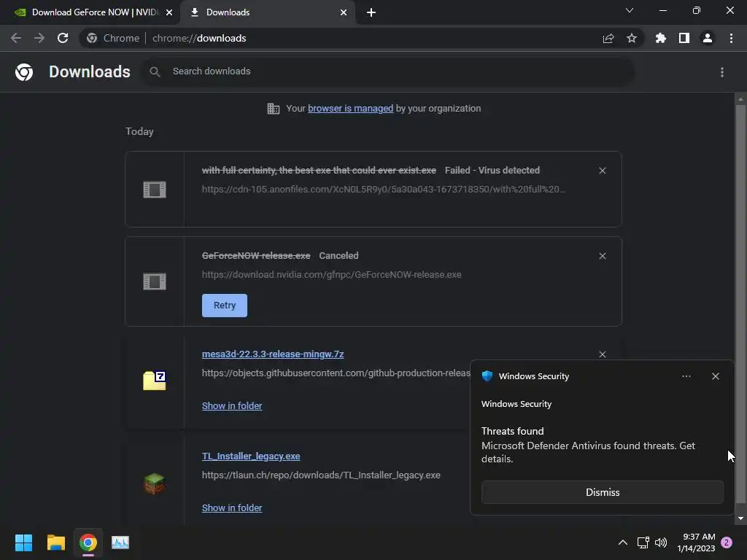Dismiss the Threats found notification
747x560 pixels.
602,492
